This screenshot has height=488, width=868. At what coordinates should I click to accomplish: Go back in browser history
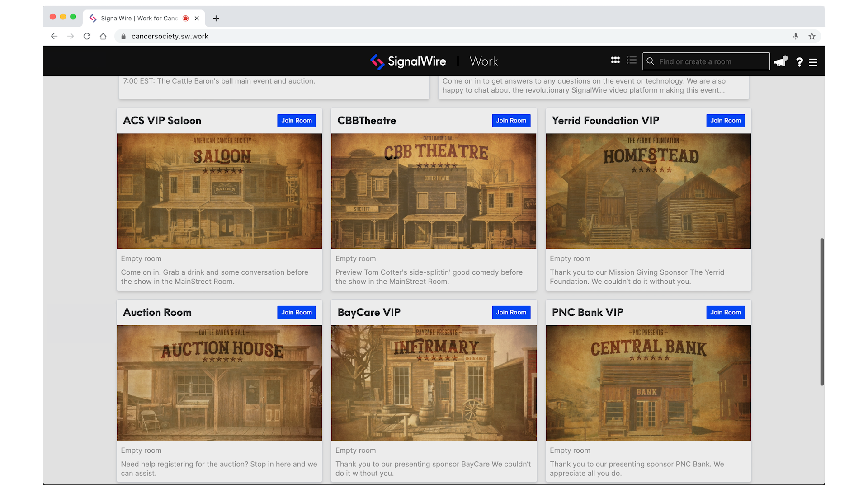pos(54,36)
